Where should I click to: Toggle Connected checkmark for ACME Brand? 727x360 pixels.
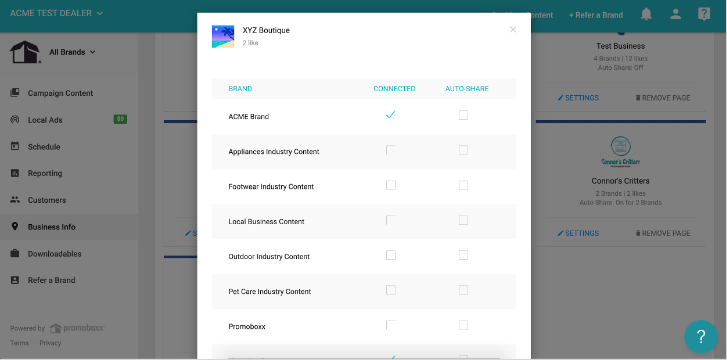click(390, 115)
